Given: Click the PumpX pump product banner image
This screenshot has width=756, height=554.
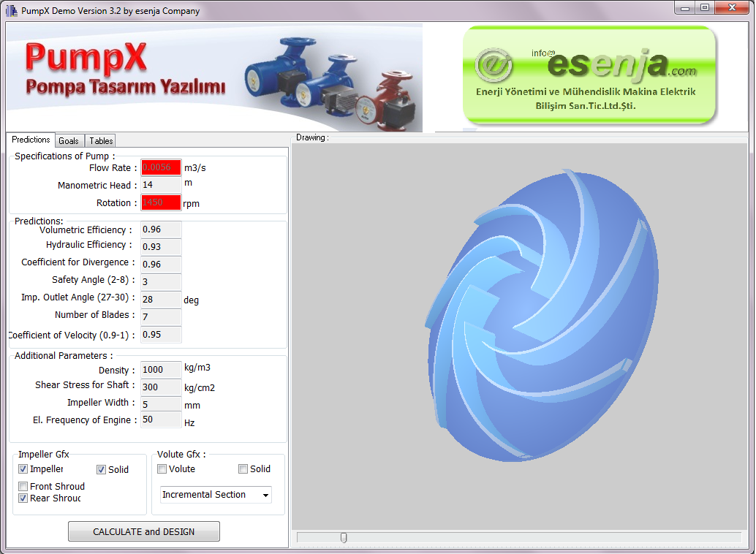Looking at the screenshot, I should tap(214, 77).
